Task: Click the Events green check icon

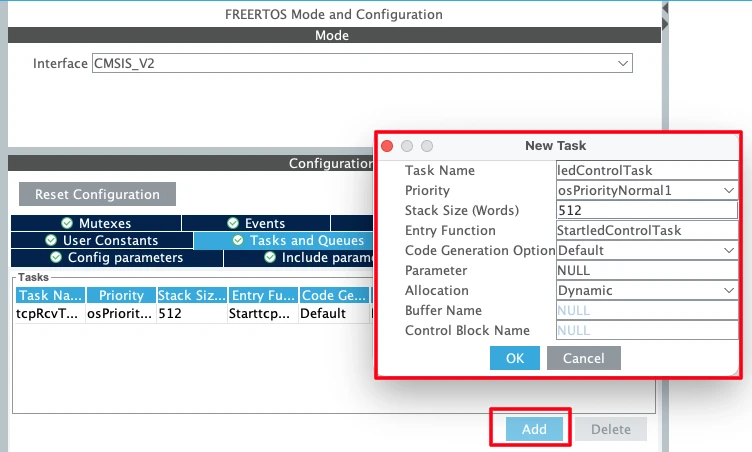Action: pyautogui.click(x=233, y=223)
